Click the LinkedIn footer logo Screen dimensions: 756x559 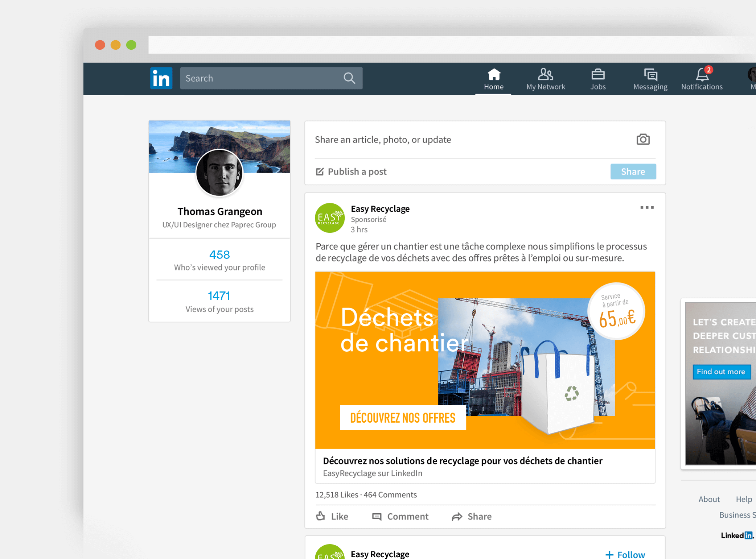pyautogui.click(x=737, y=535)
